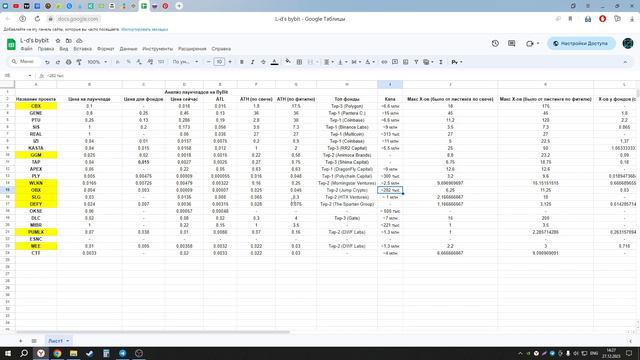
Task: Select the Лист1 sheet tab
Action: pos(58,341)
